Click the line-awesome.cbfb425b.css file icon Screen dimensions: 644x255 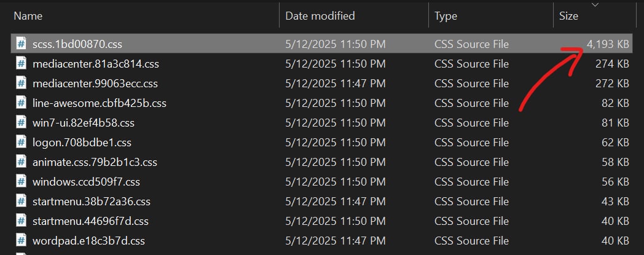point(21,103)
